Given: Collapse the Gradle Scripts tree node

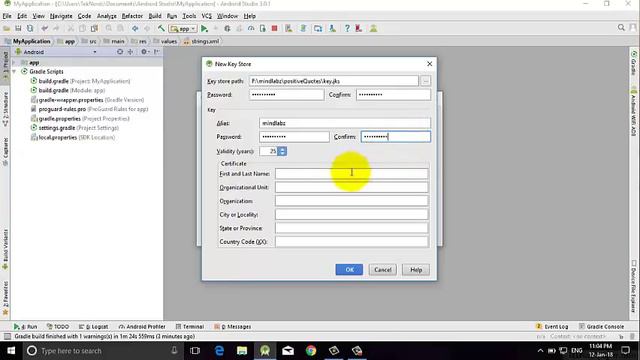Looking at the screenshot, I should click(14, 71).
